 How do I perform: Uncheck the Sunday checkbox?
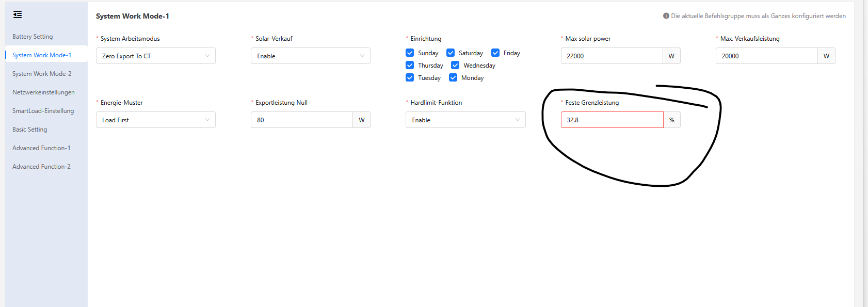point(410,53)
